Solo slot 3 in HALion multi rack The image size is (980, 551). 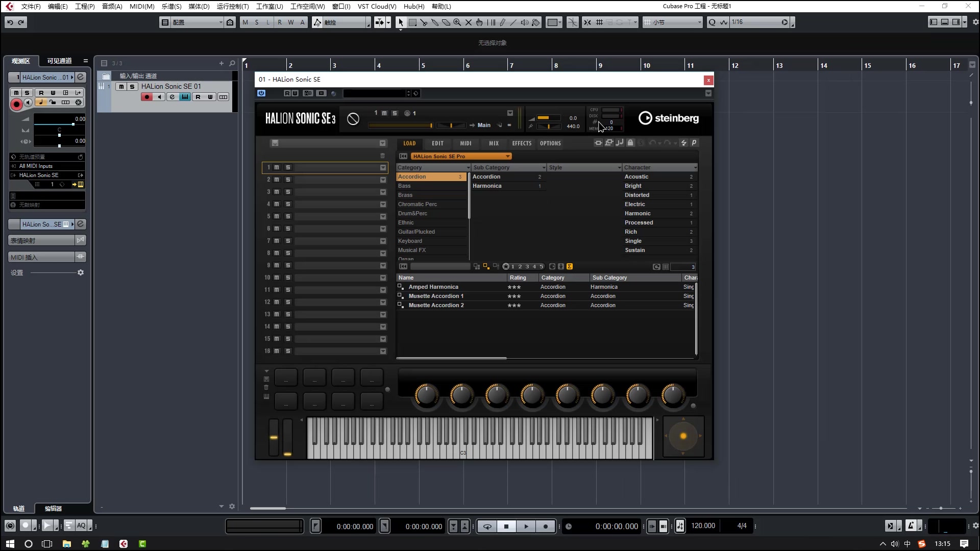[x=288, y=192]
